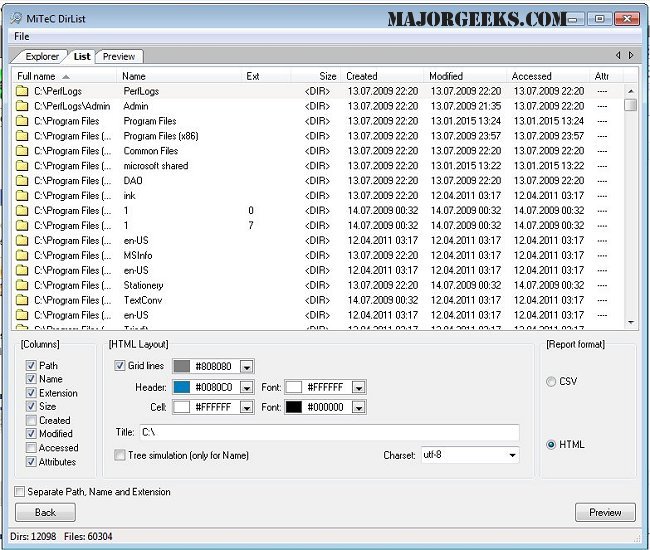650x550 pixels.
Task: Click the list scrollbar up arrow
Action: pos(631,91)
